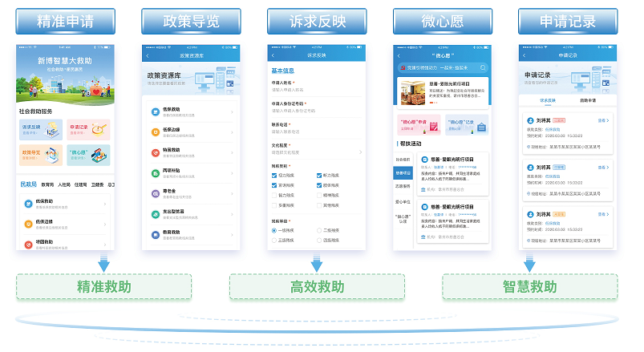Tap back arrow in 政策资源库 screen header
Screen dimensions: 644x352
point(148,55)
